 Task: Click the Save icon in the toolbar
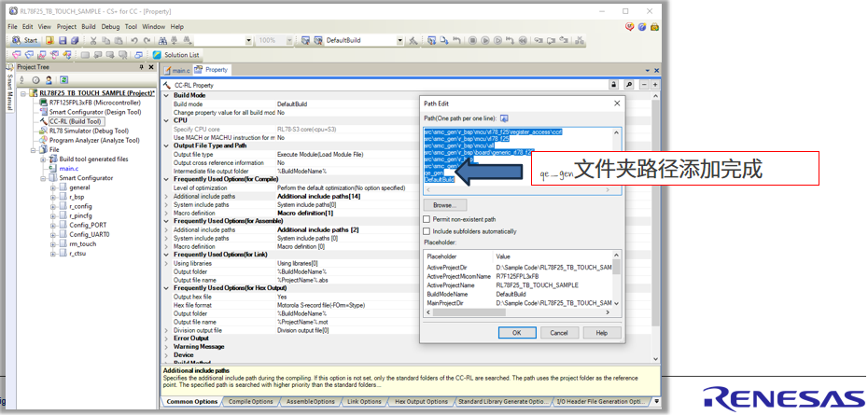pyautogui.click(x=62, y=40)
